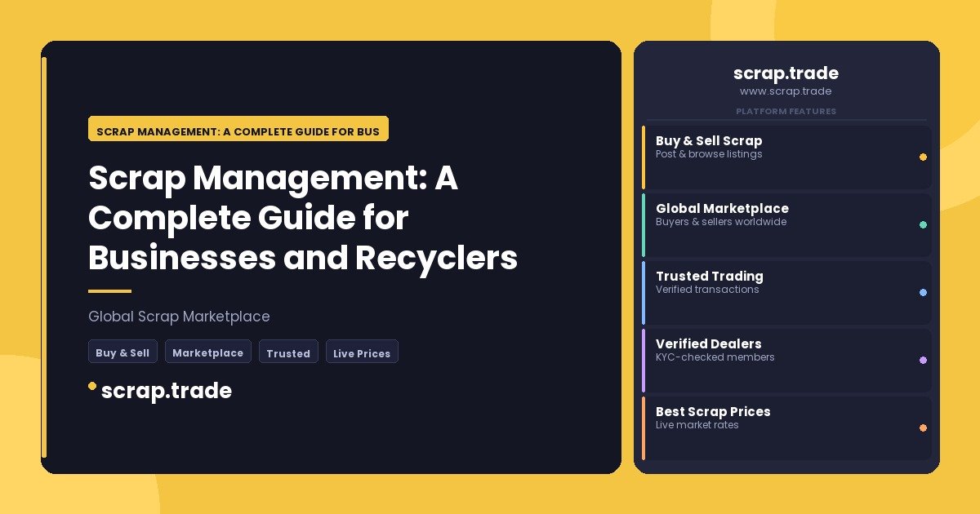Image resolution: width=980 pixels, height=514 pixels.
Task: Click the Trusted Trading card body
Action: click(786, 292)
